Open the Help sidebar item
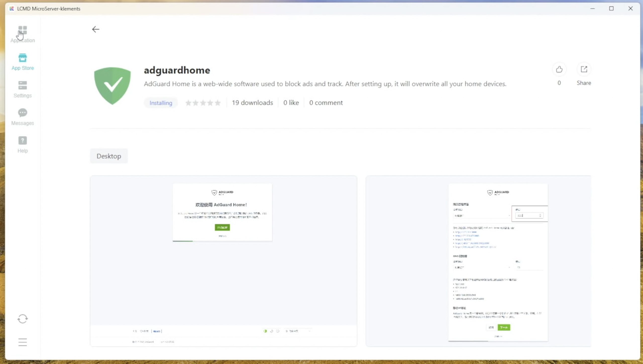 [23, 145]
